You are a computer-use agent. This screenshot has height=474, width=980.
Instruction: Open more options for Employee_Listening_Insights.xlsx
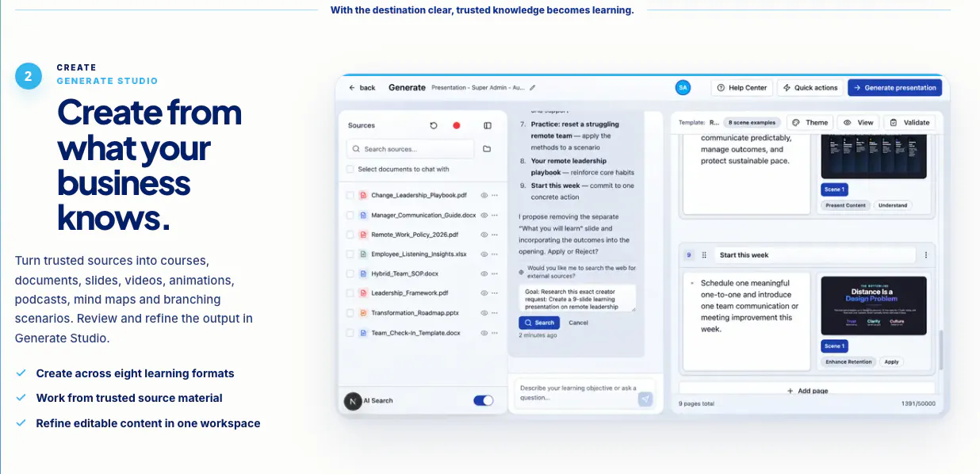[495, 254]
